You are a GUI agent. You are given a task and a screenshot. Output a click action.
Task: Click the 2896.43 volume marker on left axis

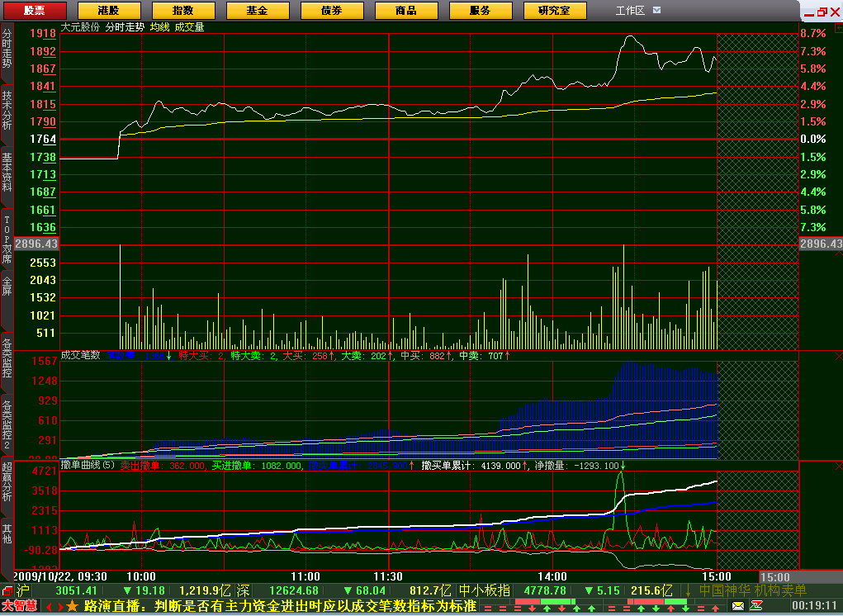click(x=36, y=244)
